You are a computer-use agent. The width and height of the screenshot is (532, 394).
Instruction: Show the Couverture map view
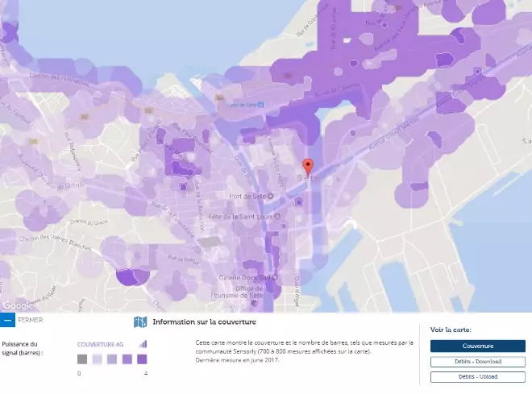click(x=477, y=346)
